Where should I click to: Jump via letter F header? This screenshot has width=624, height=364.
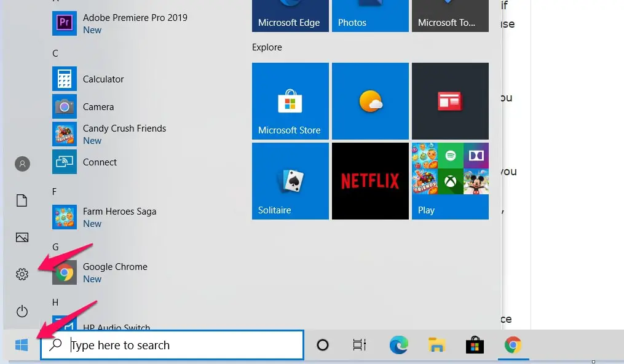[x=55, y=192]
